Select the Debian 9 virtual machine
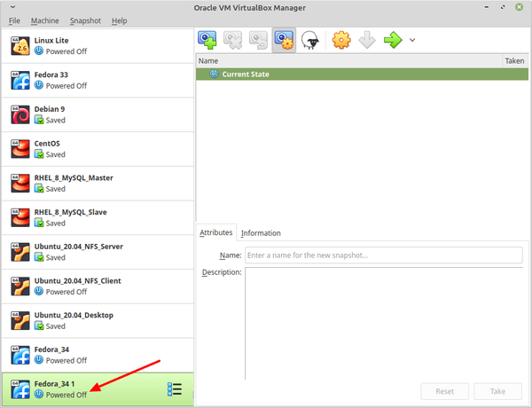 [x=98, y=114]
